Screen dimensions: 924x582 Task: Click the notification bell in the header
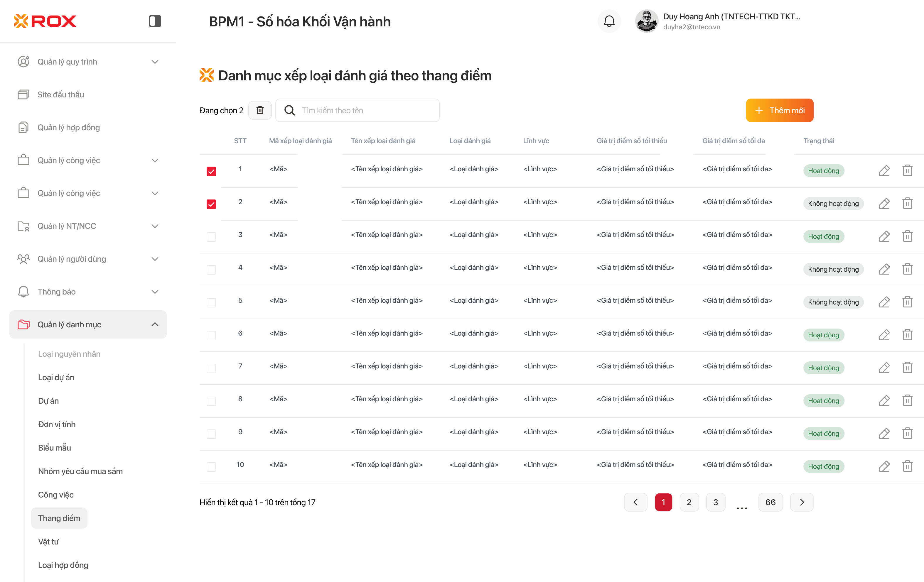[x=609, y=21]
